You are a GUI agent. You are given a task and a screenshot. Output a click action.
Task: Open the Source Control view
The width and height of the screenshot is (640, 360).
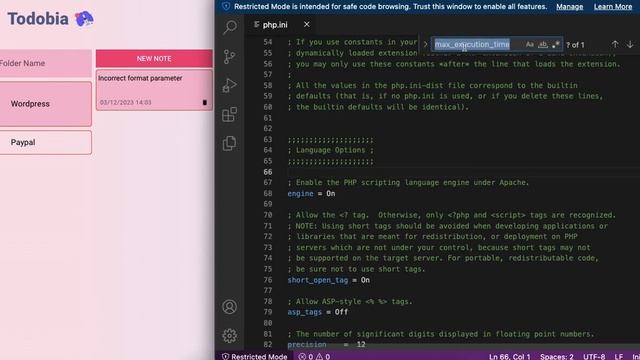[x=230, y=56]
